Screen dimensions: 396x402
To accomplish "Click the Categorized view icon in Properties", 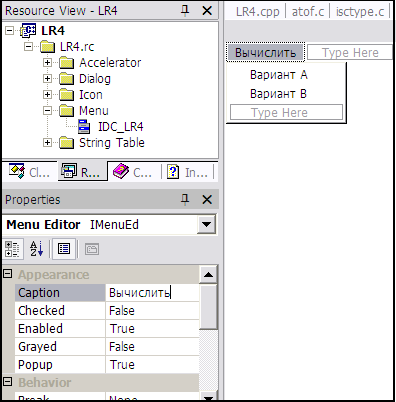I will (12, 249).
